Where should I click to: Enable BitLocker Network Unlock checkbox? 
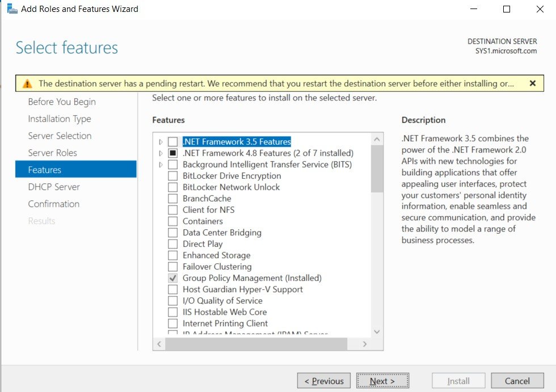pos(172,187)
